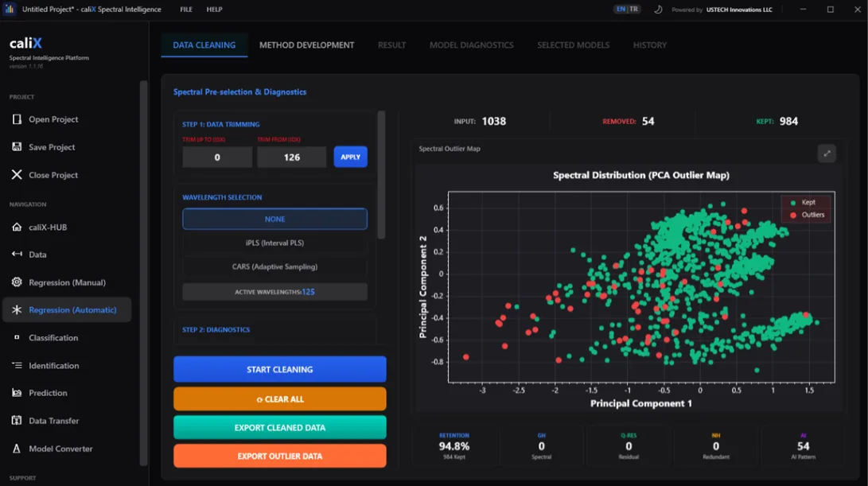The image size is (868, 486).
Task: Click the steps panel vertical scrollbar
Action: click(381, 174)
